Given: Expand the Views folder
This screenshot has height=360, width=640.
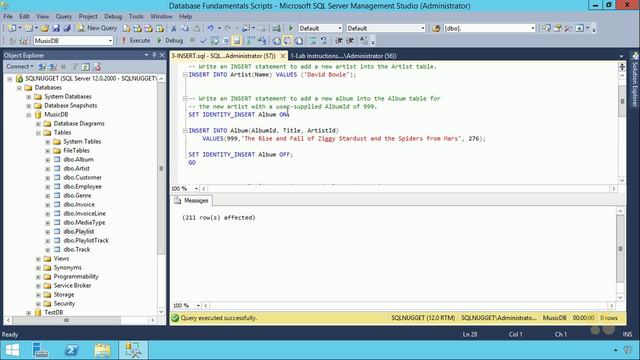Looking at the screenshot, I should click(x=38, y=259).
